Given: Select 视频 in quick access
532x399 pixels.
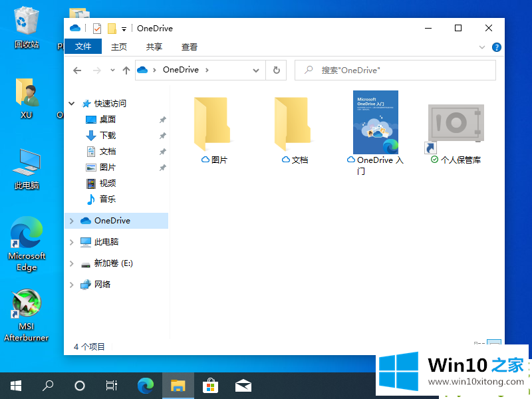Looking at the screenshot, I should point(108,184).
